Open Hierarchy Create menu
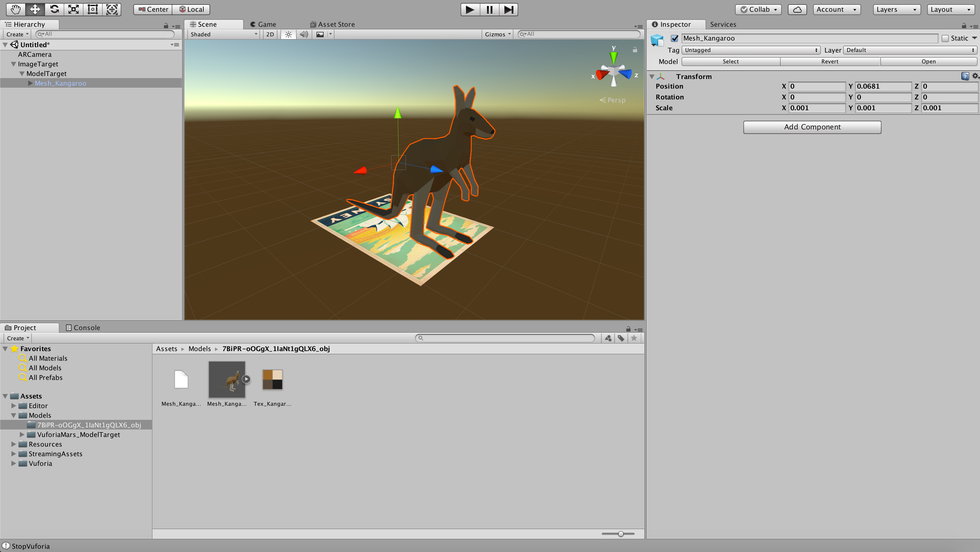The width and height of the screenshot is (980, 552). pos(17,34)
